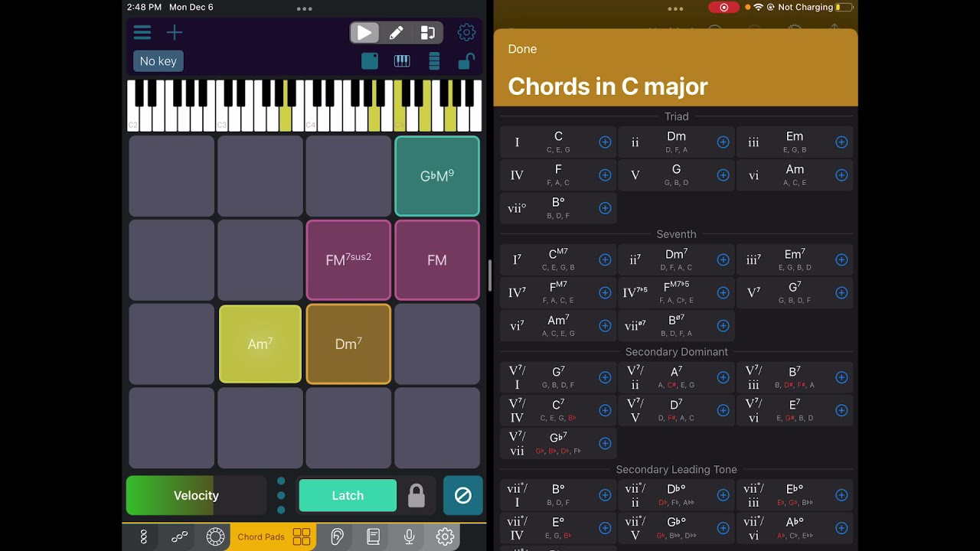Play the FM7sus2 chord pad

(x=348, y=260)
